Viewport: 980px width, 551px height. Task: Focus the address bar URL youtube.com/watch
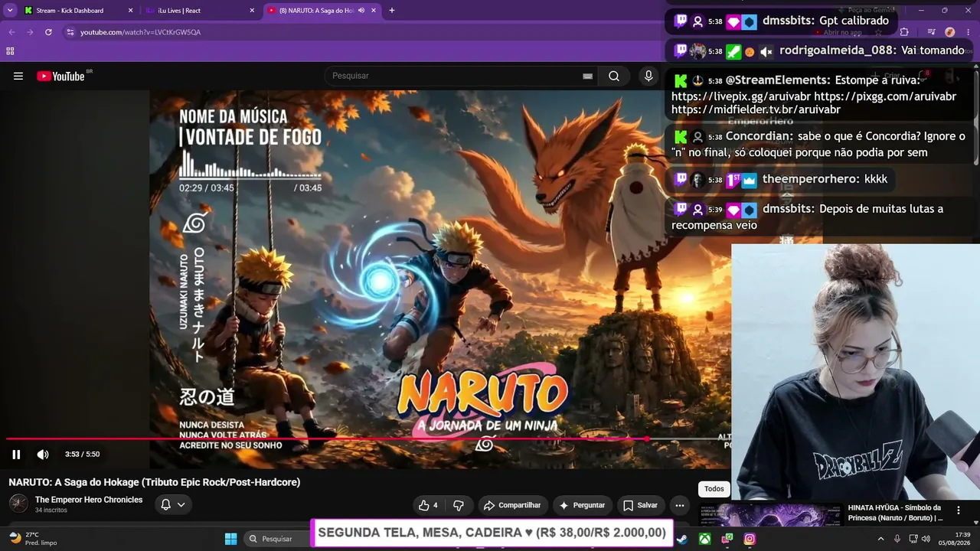pos(141,32)
